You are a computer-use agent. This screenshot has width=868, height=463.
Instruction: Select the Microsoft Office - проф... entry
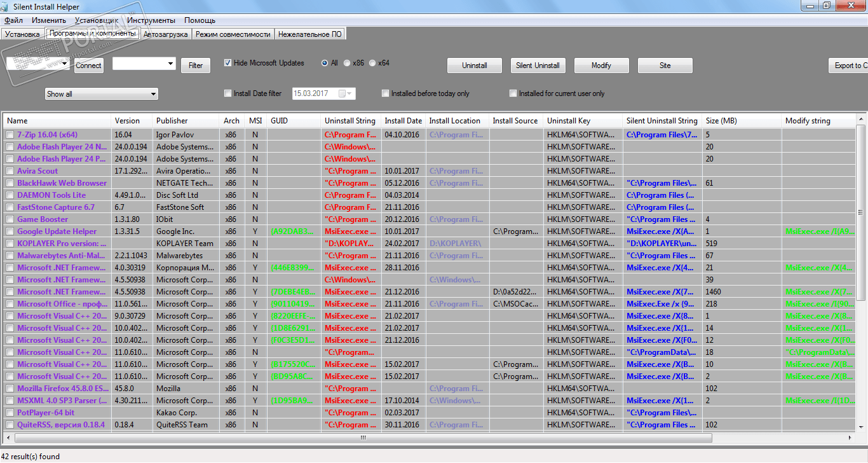62,304
